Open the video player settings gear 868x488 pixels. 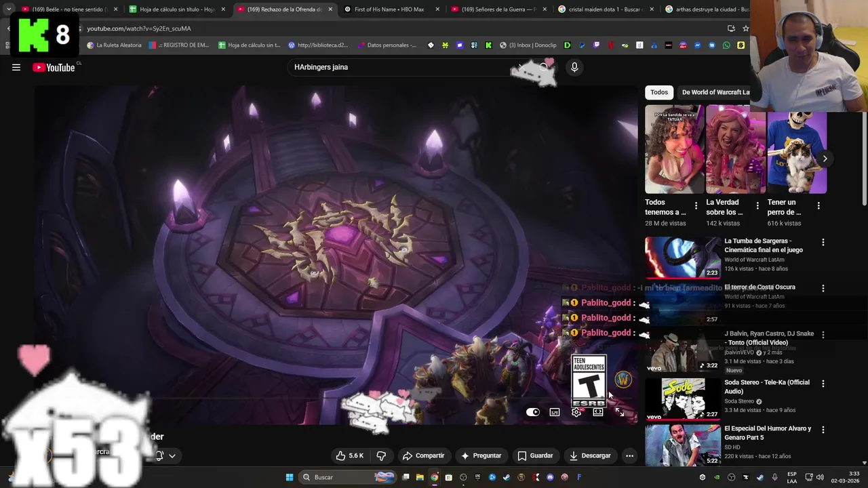[x=576, y=412]
